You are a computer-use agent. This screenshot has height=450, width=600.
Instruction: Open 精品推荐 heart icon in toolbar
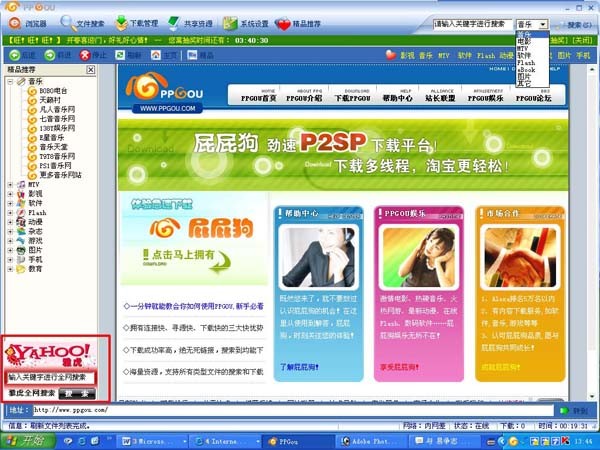[x=283, y=24]
